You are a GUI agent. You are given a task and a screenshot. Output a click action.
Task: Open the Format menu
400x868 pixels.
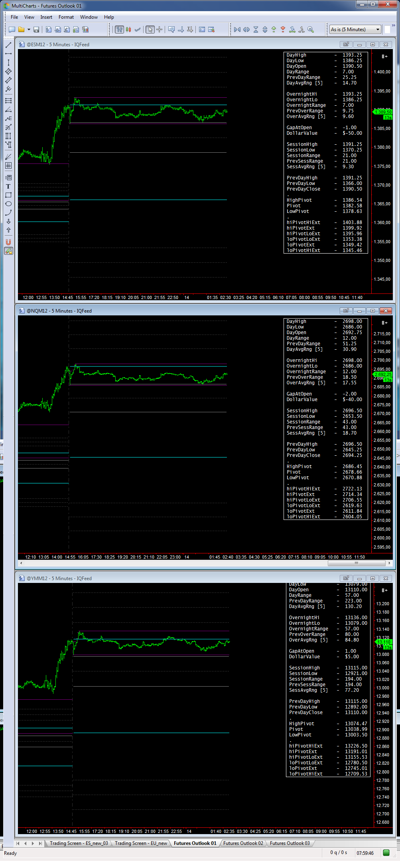click(x=66, y=17)
